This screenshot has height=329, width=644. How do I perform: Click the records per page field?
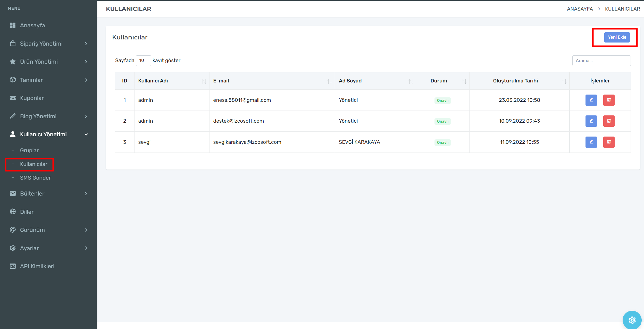143,61
